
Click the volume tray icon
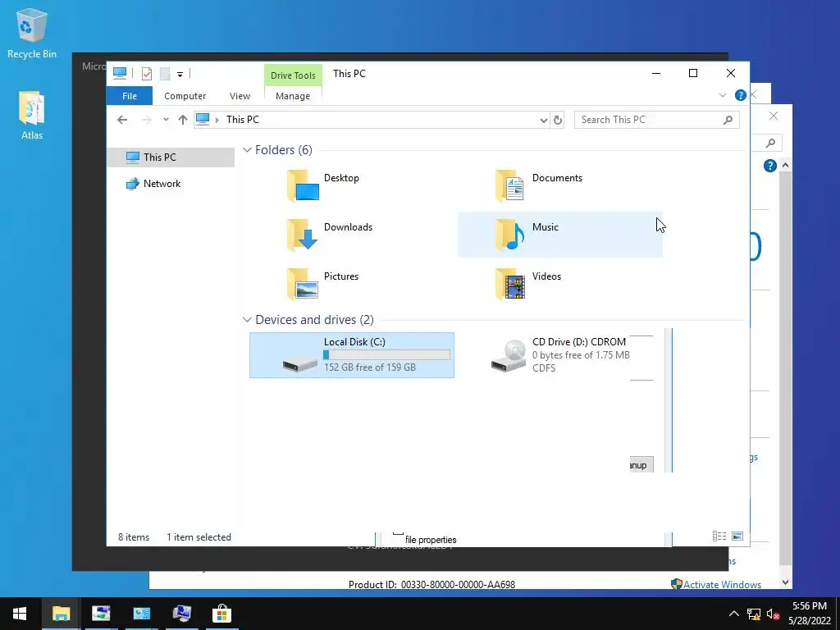773,614
